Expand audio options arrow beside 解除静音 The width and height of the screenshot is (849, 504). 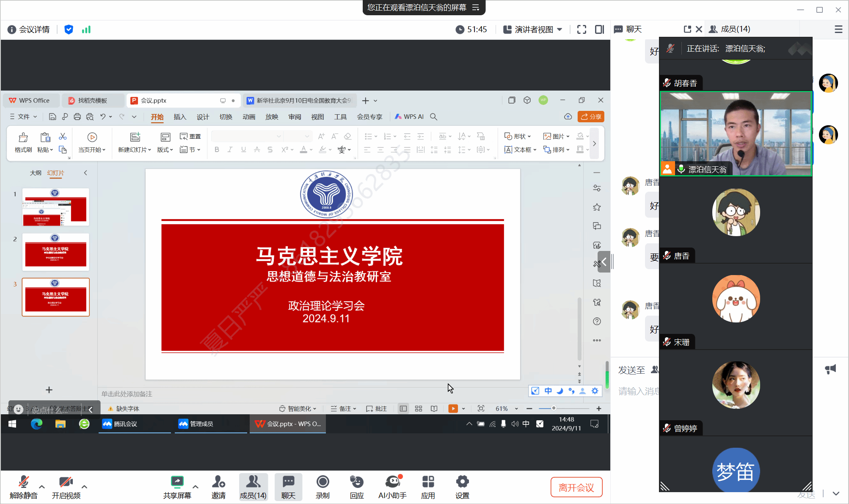point(42,487)
